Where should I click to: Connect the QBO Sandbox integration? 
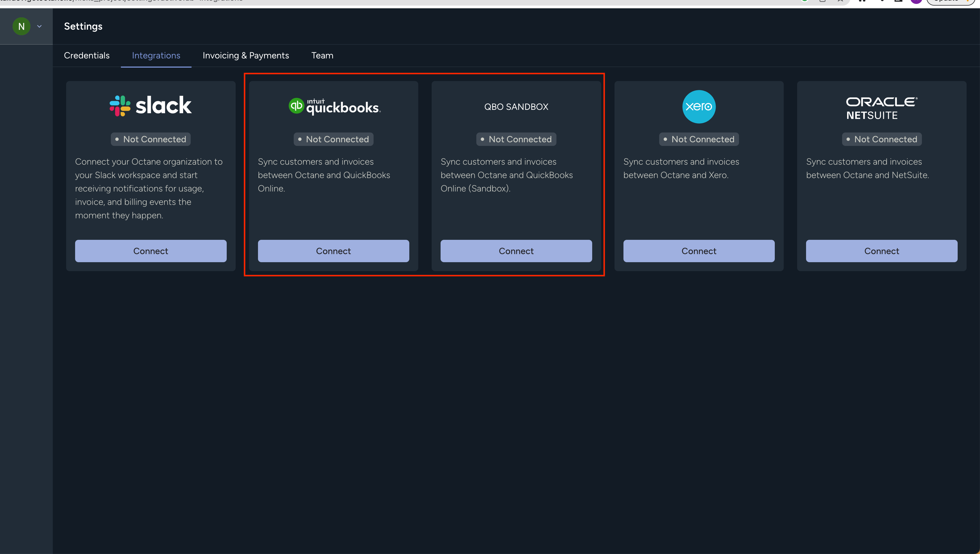coord(516,251)
